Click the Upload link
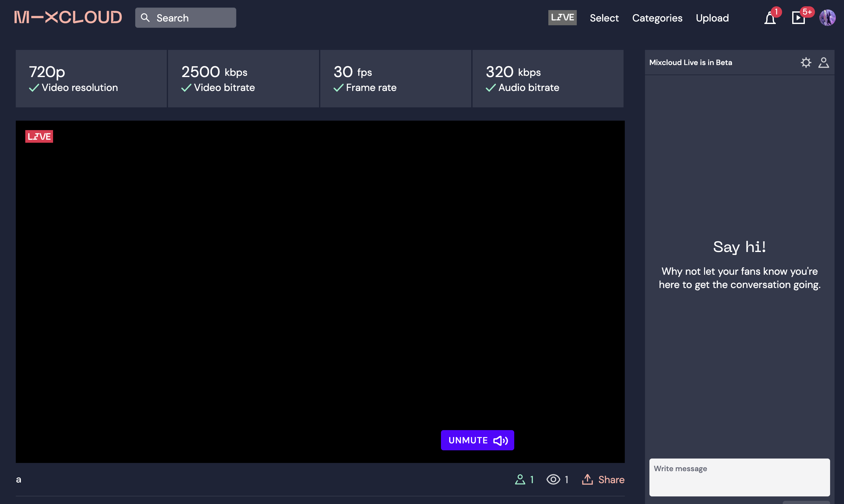This screenshot has height=504, width=844. [x=712, y=18]
